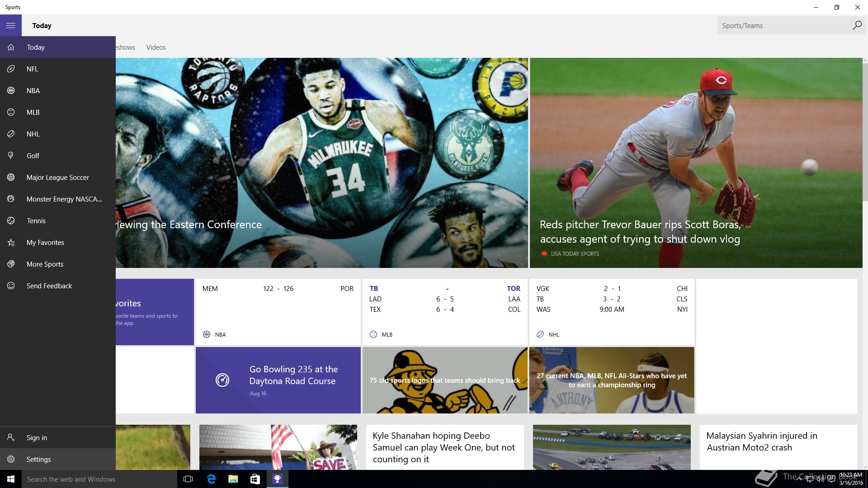The image size is (868, 488).
Task: Click the NHL TB 3 - 2 CLS row
Action: coord(612,299)
